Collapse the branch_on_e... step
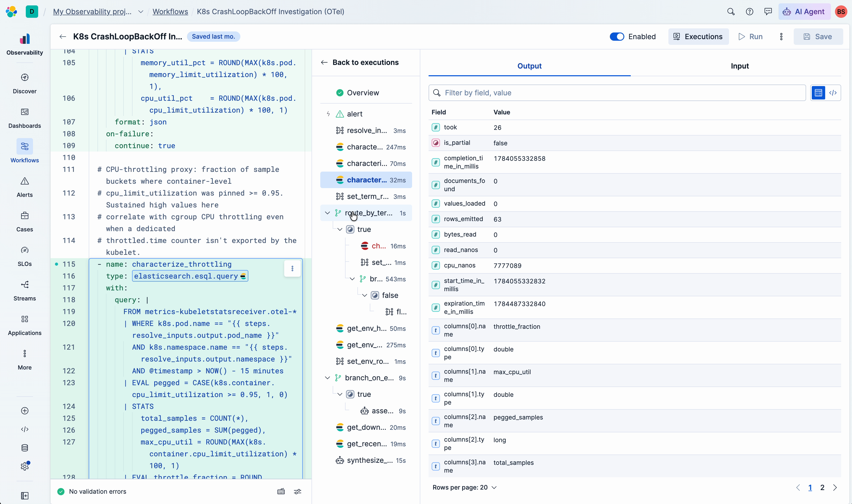Viewport: 852px width, 504px height. 327,377
